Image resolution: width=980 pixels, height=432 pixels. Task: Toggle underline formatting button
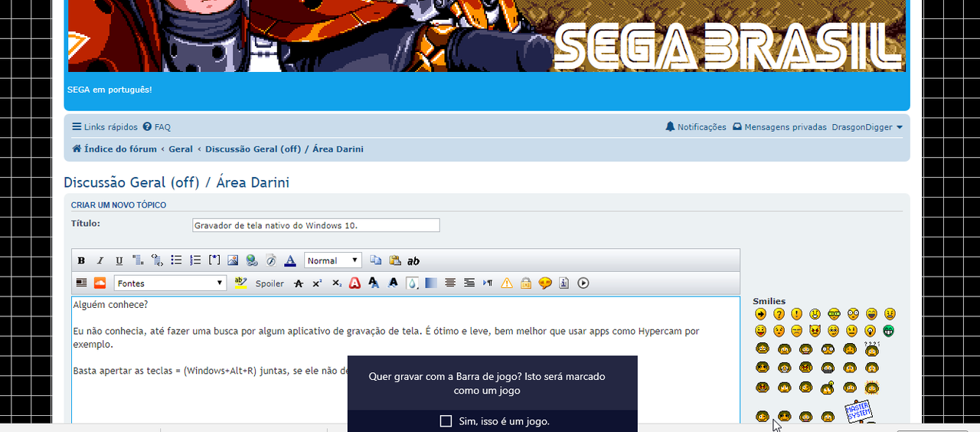click(119, 260)
